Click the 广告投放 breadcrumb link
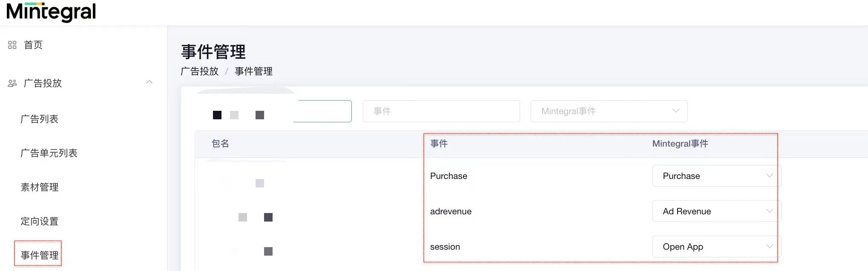 click(x=199, y=71)
